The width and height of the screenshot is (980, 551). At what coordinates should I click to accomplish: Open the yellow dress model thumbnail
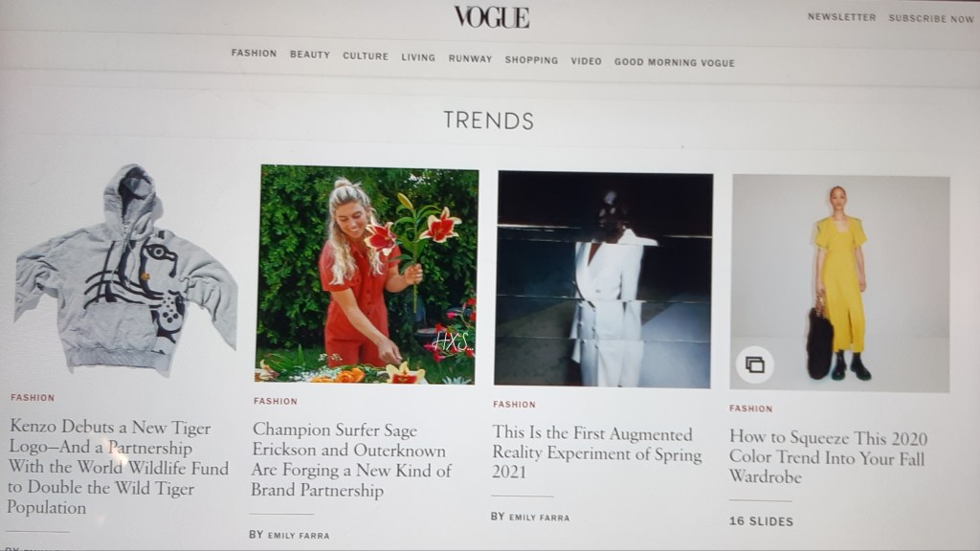coord(840,283)
